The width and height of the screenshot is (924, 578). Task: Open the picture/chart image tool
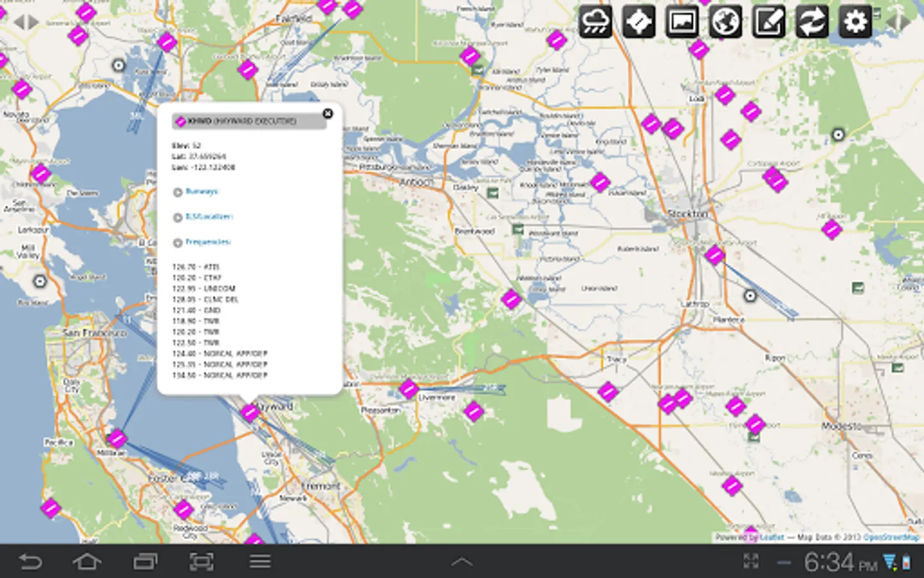(681, 22)
